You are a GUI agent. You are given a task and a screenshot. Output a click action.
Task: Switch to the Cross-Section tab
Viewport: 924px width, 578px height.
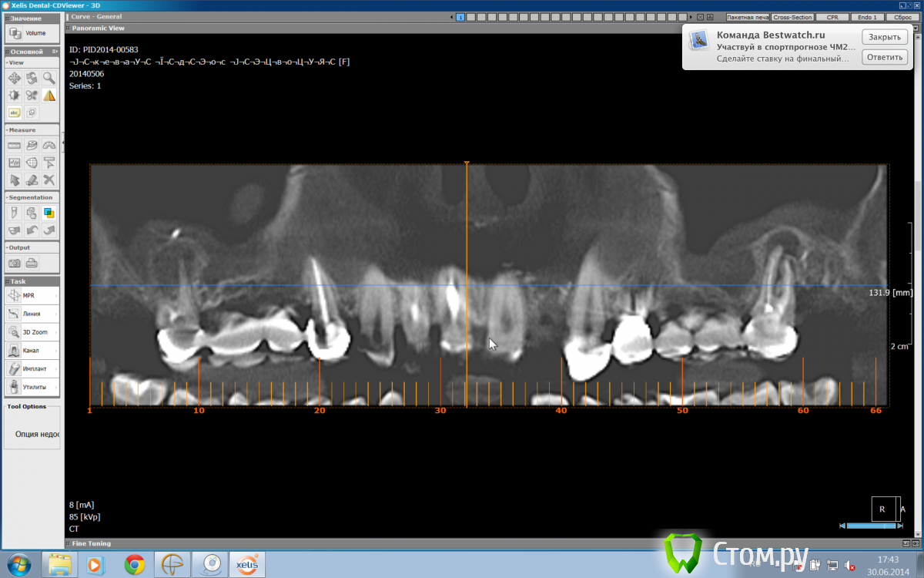point(792,17)
